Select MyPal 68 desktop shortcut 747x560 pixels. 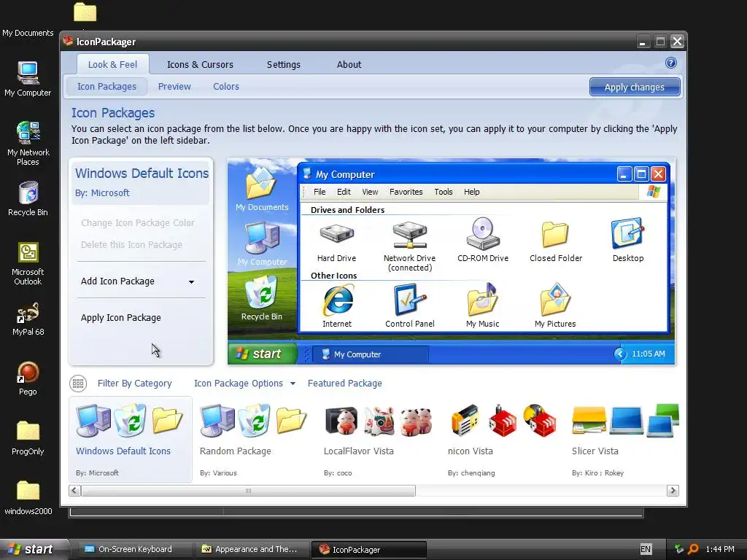pyautogui.click(x=28, y=319)
